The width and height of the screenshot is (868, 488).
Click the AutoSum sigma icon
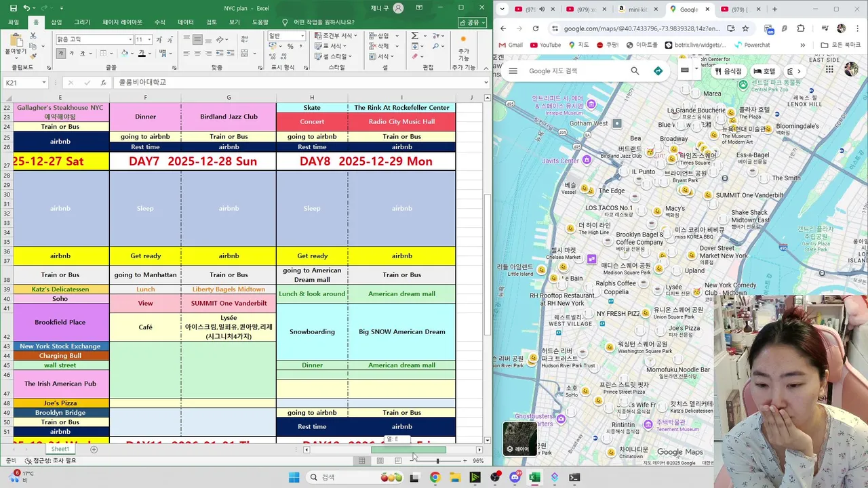point(414,35)
